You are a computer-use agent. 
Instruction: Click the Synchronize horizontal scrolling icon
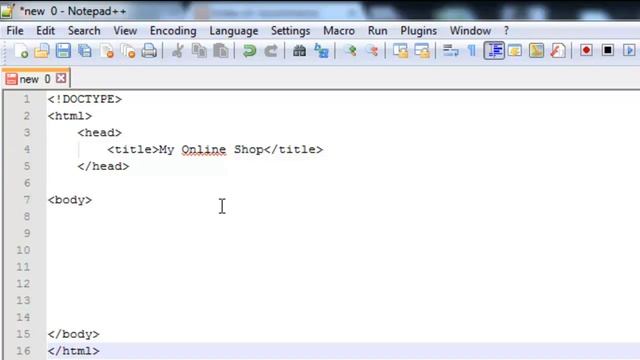pyautogui.click(x=422, y=51)
